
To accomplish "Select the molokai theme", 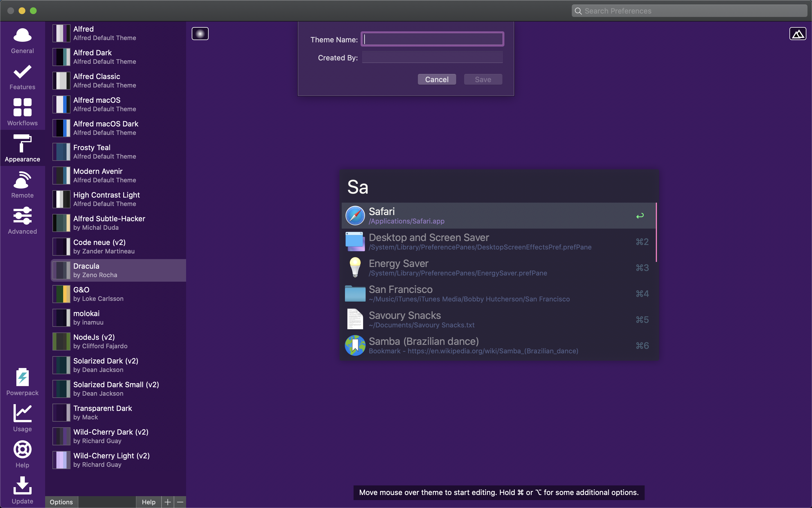I will coord(118,318).
